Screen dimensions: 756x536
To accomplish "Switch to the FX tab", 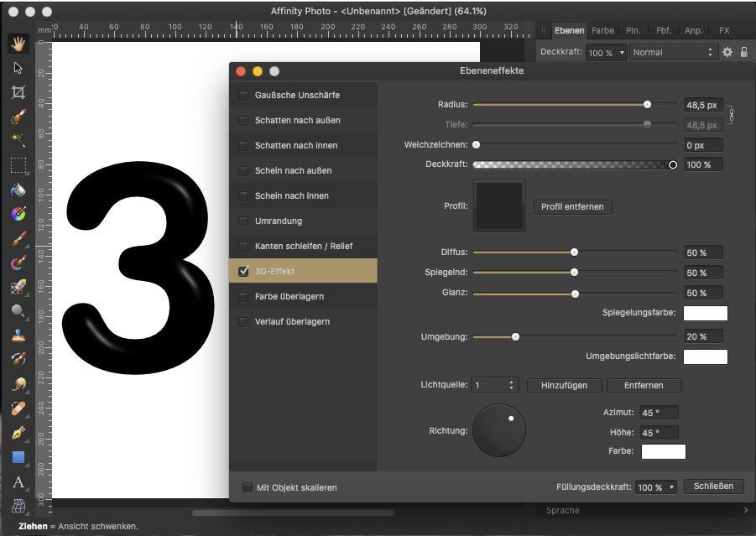I will coord(724,30).
